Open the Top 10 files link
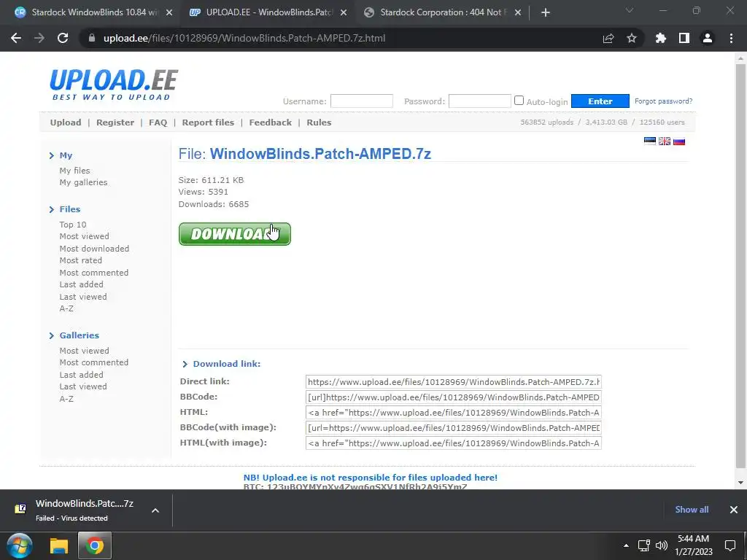747x560 pixels. point(73,225)
